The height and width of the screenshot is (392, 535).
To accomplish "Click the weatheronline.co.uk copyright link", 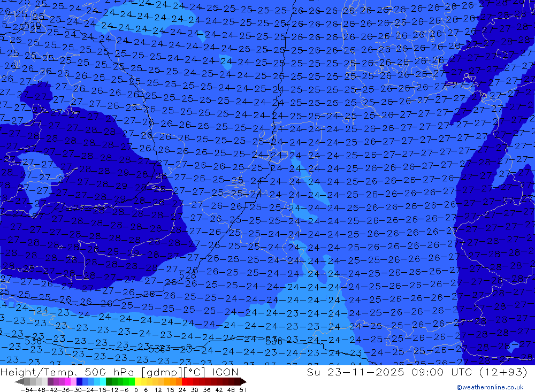I will (x=490, y=387).
